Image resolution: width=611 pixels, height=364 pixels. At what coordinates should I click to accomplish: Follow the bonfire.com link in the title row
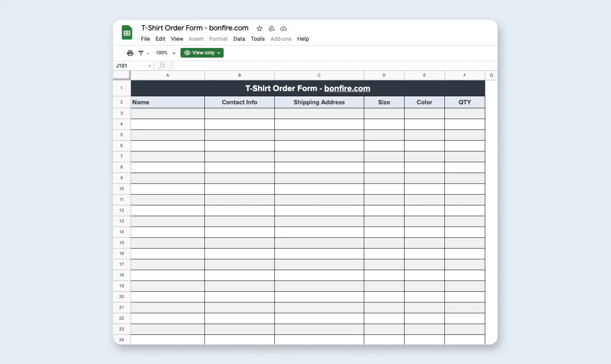pyautogui.click(x=347, y=88)
